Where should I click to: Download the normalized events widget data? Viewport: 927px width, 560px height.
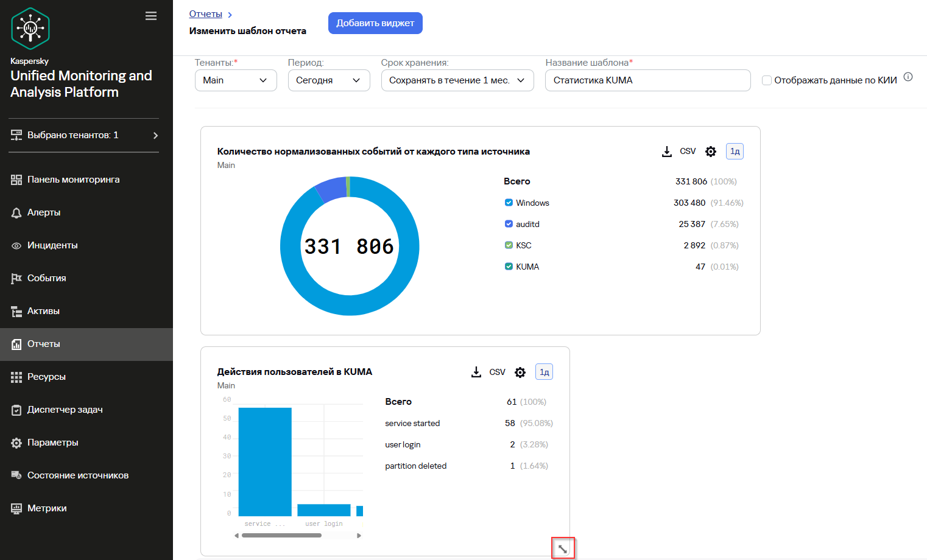(x=667, y=152)
